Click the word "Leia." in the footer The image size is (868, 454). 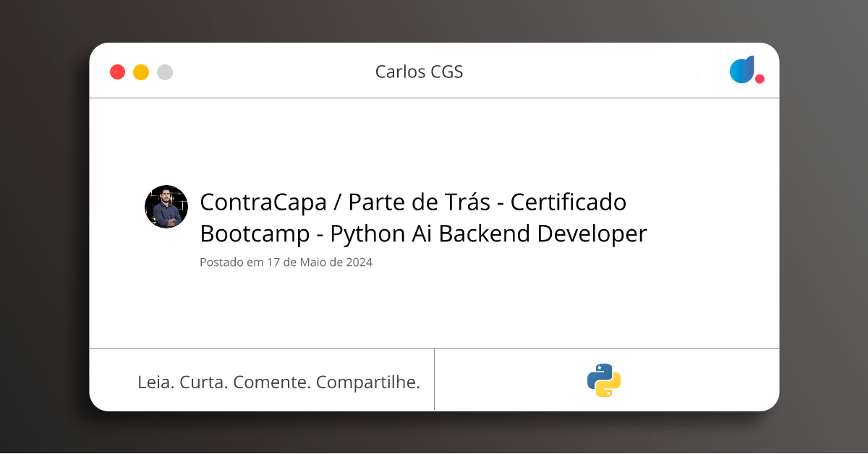coord(155,382)
